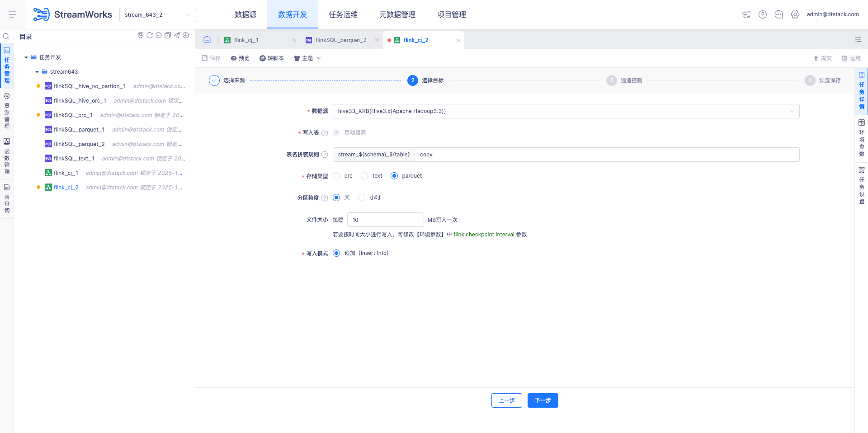The image size is (868, 433).
Task: Open the settings gear icon in header
Action: pos(795,14)
